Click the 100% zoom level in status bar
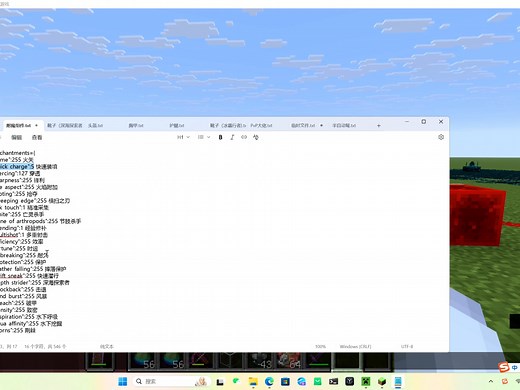Viewport: 520px width, 390px height. tap(320, 347)
